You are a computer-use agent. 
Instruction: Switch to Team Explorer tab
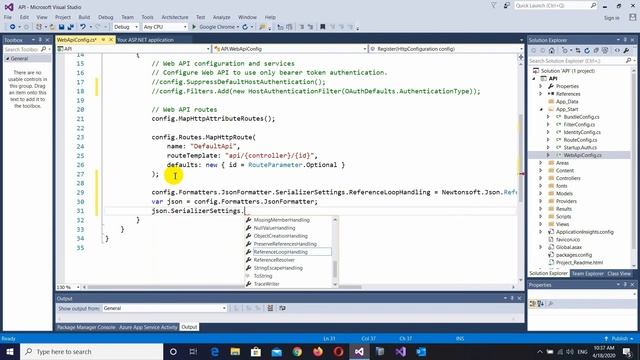click(587, 273)
